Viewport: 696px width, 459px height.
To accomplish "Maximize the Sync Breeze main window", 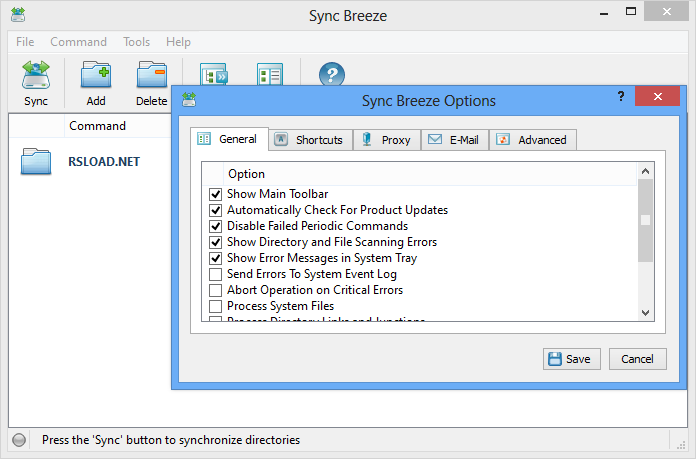I will pyautogui.click(x=631, y=12).
